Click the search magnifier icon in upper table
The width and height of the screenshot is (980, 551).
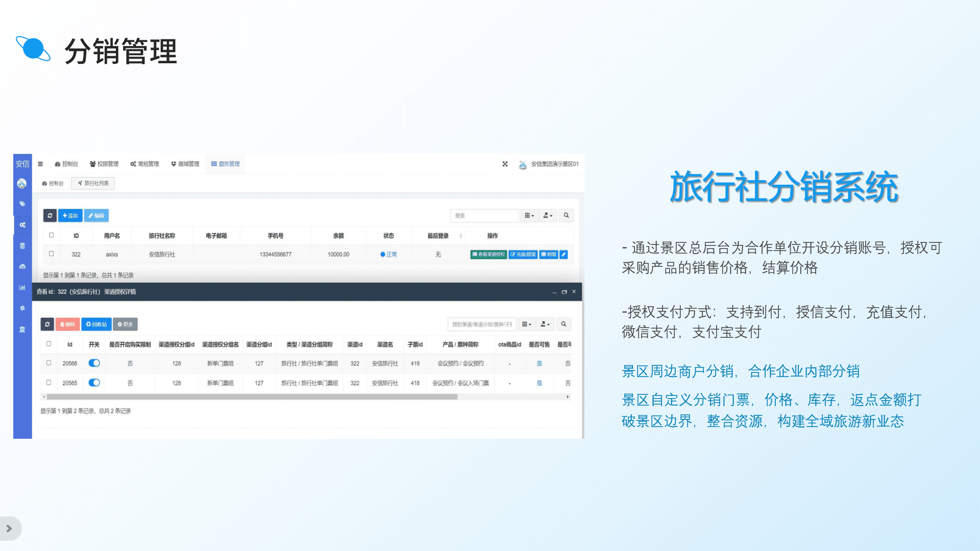click(x=566, y=216)
